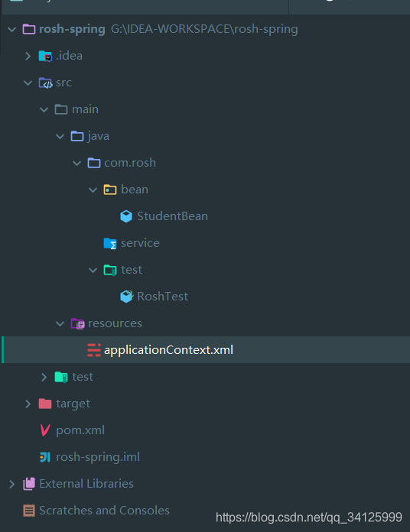Click the red target folder icon

coord(45,404)
